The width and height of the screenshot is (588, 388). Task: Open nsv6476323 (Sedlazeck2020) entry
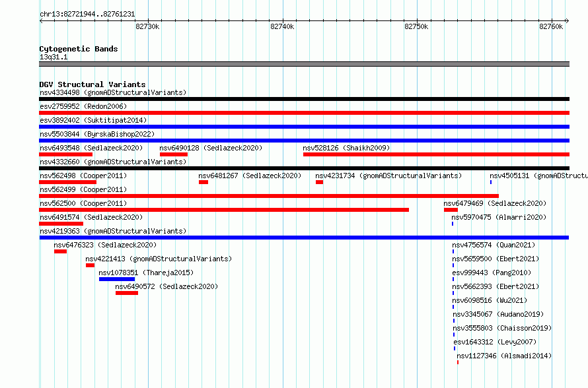pos(105,245)
